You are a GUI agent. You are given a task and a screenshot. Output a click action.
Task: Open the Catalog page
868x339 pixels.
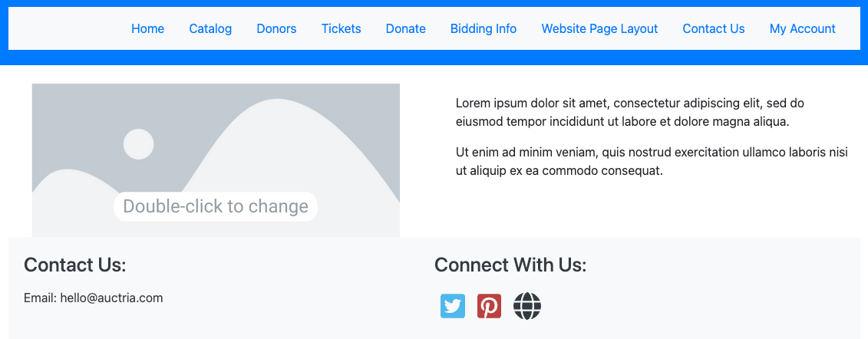point(210,29)
